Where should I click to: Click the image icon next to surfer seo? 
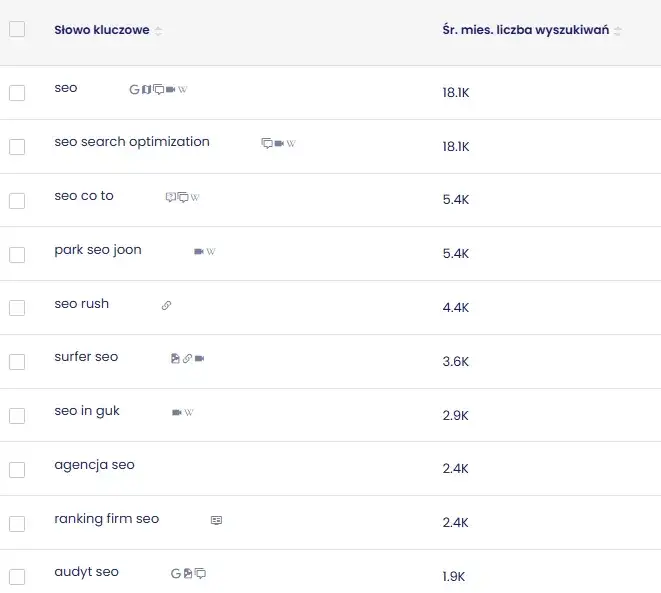click(175, 358)
